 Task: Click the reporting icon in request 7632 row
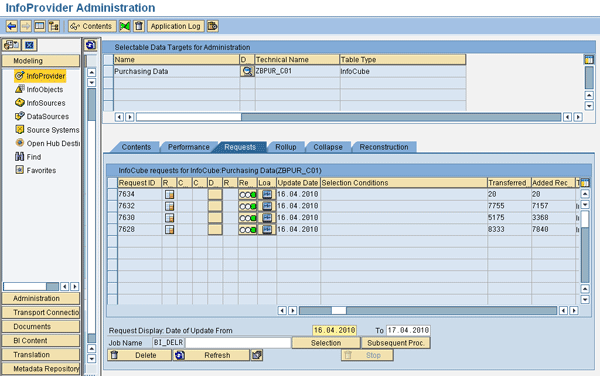(x=169, y=206)
